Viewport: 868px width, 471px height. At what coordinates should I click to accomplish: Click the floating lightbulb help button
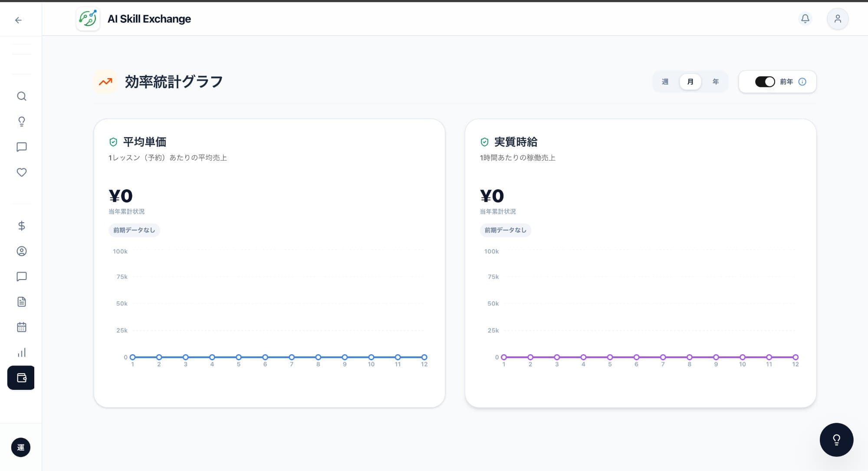coord(836,440)
